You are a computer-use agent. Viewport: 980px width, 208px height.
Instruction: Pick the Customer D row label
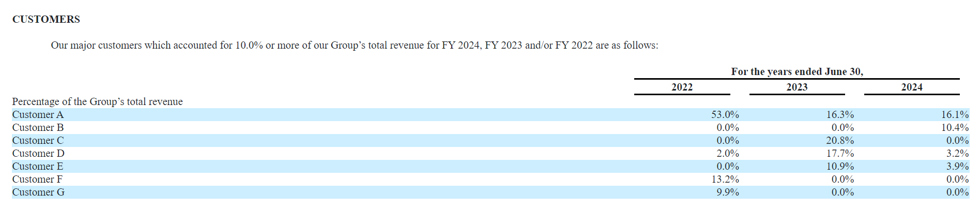[x=38, y=153]
